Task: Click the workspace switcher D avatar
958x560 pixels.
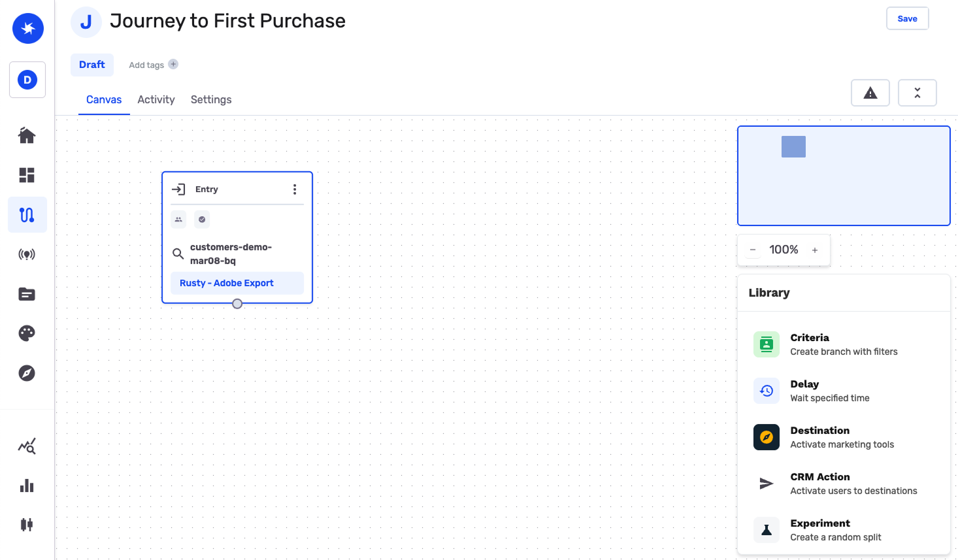Action: pyautogui.click(x=27, y=80)
